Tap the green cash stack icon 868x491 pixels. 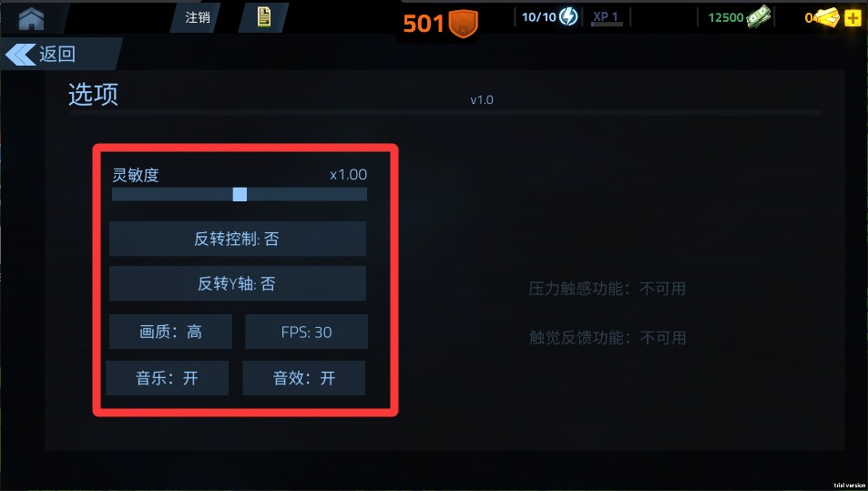click(759, 16)
